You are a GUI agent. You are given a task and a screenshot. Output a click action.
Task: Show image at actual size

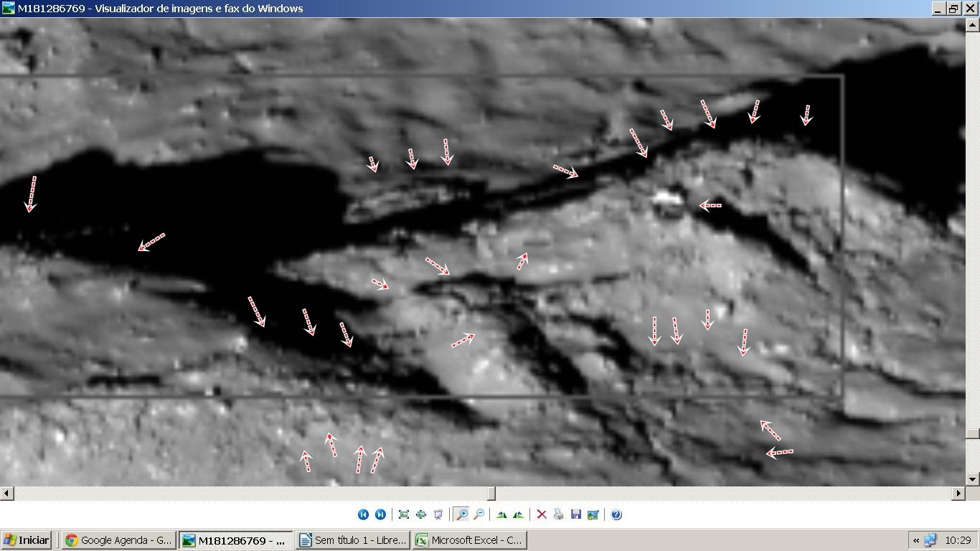[x=421, y=514]
